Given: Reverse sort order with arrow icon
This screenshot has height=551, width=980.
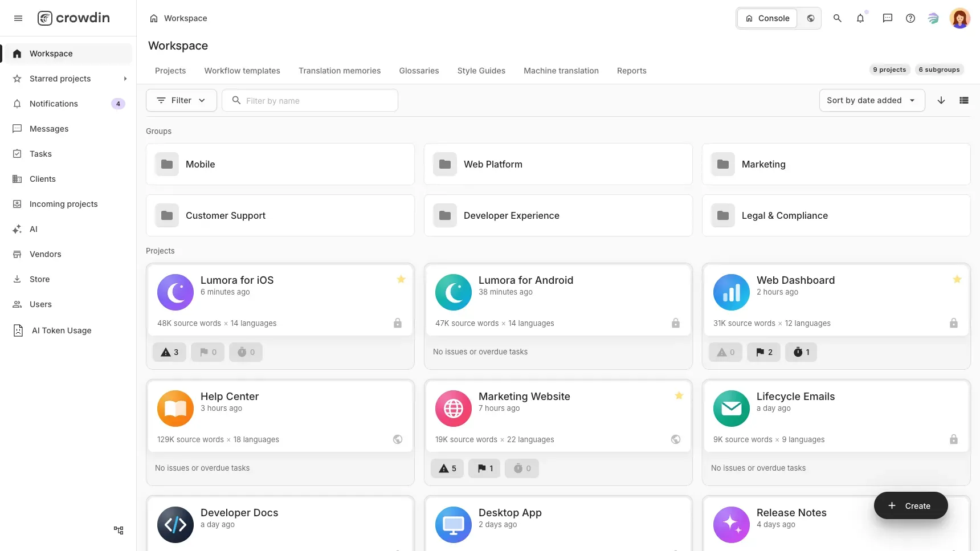Looking at the screenshot, I should pyautogui.click(x=941, y=100).
